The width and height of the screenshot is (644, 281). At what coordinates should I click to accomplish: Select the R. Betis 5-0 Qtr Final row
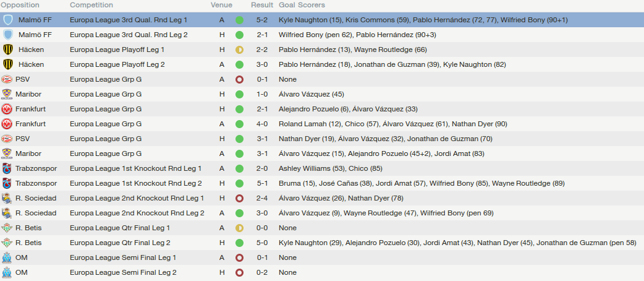pyautogui.click(x=322, y=243)
